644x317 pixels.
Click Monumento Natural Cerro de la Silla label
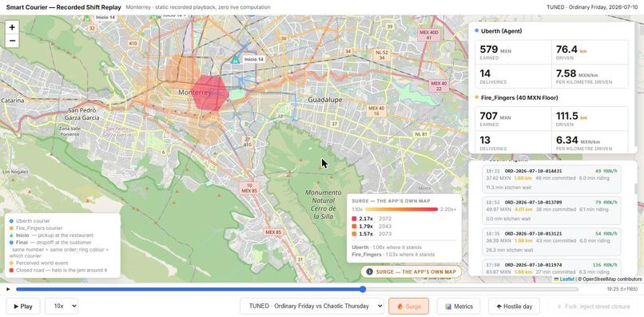pos(323,204)
